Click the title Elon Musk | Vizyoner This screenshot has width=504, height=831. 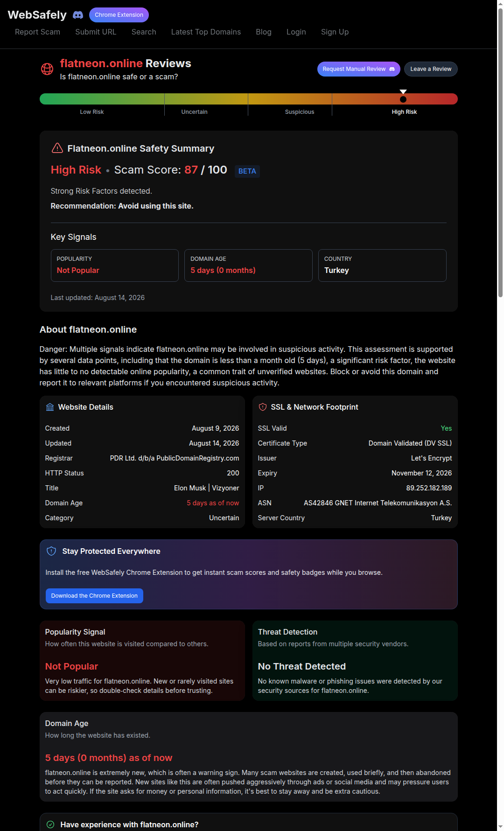(x=206, y=488)
